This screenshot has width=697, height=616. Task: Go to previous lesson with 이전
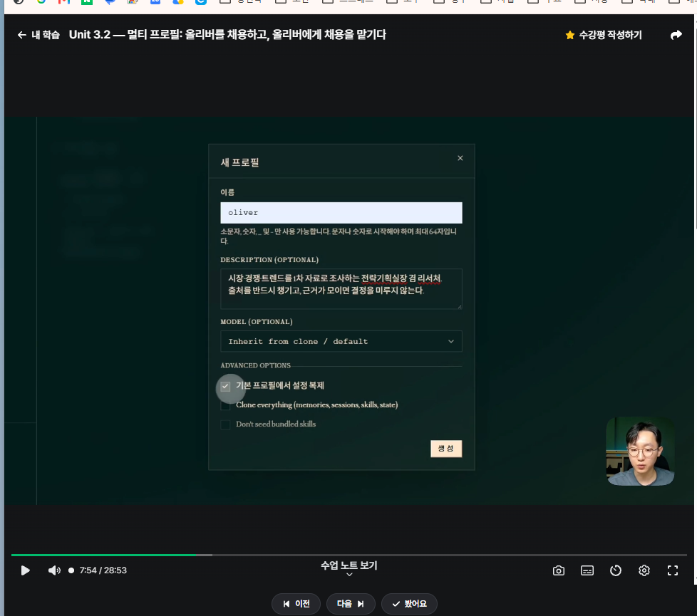296,604
